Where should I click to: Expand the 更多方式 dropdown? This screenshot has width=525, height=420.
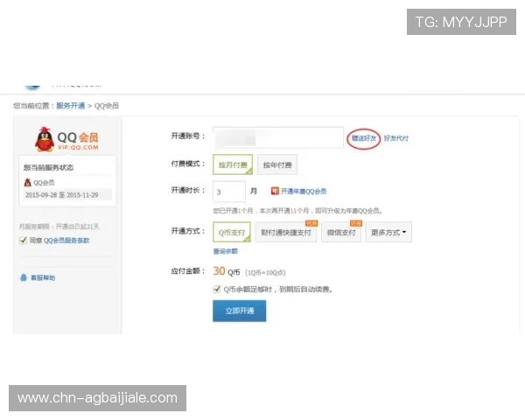(388, 232)
